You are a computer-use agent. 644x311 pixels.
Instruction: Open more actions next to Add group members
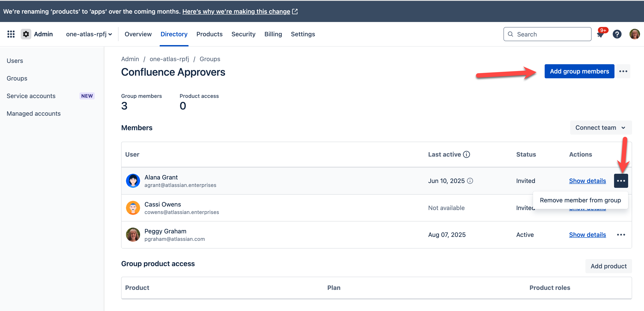click(x=623, y=71)
